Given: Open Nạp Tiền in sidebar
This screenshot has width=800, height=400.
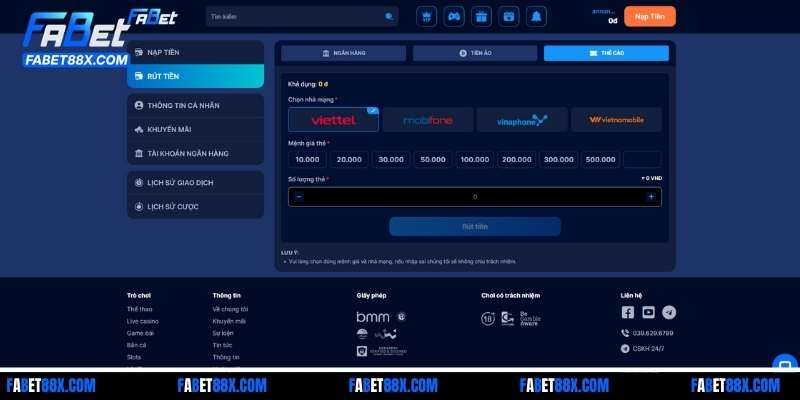Looking at the screenshot, I should click(x=195, y=53).
